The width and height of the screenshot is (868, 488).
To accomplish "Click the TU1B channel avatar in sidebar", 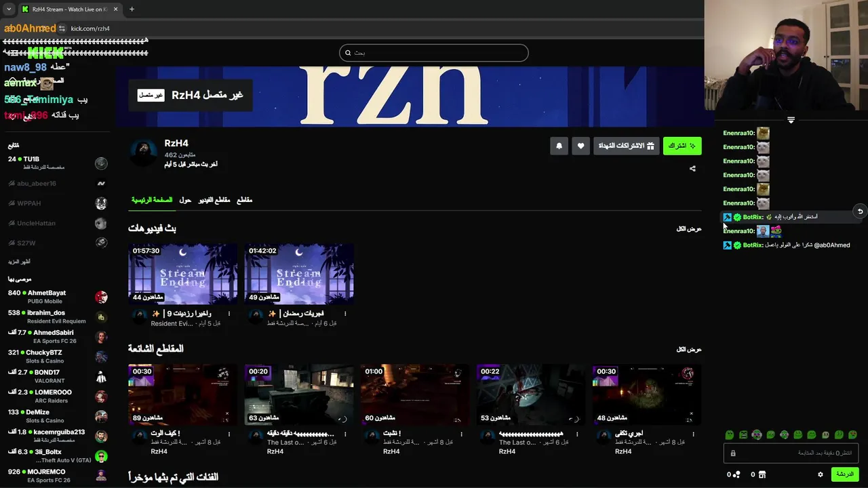I will click(x=101, y=163).
